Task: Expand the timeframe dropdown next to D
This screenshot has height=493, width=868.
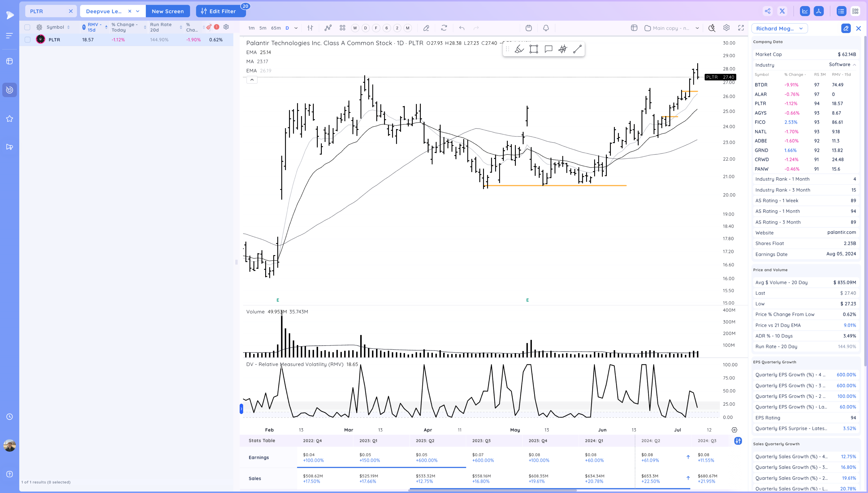Action: click(296, 28)
